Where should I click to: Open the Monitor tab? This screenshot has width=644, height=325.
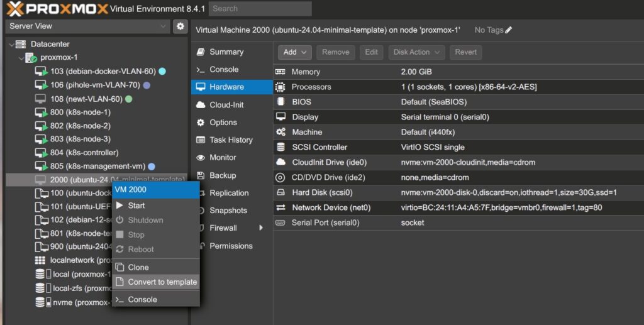pos(232,158)
